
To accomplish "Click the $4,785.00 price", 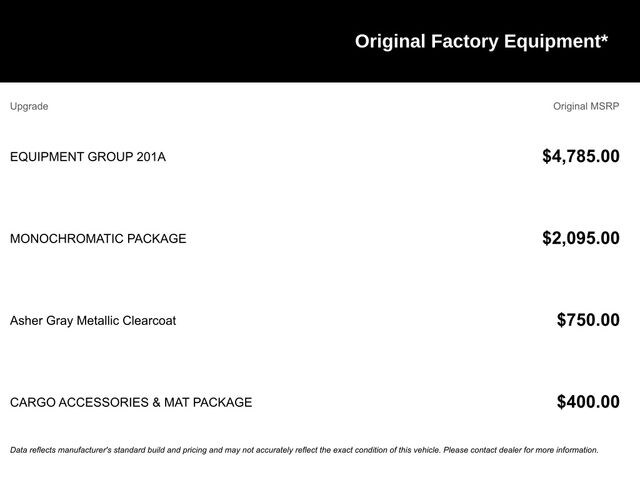I will click(x=580, y=156).
